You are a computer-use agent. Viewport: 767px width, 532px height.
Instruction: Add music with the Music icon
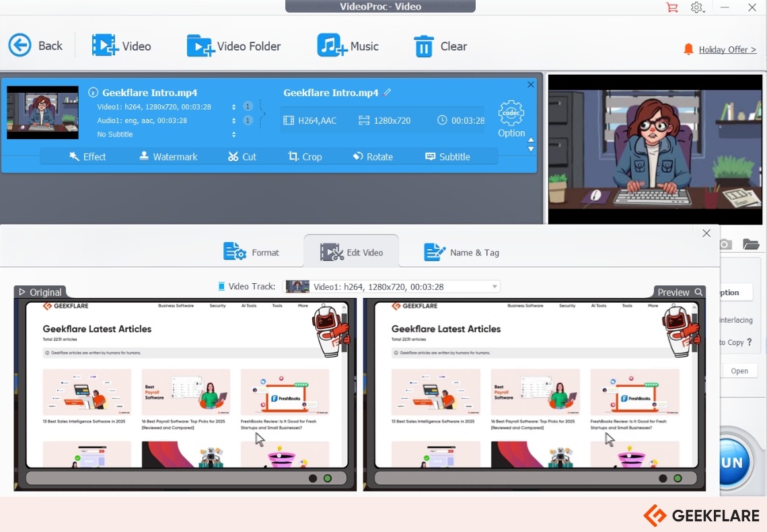[x=332, y=46]
